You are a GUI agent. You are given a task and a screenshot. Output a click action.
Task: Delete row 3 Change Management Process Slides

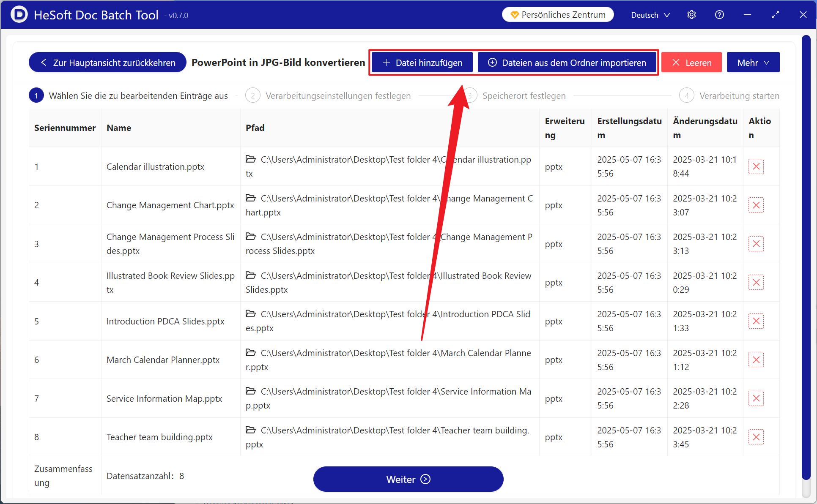click(x=756, y=244)
